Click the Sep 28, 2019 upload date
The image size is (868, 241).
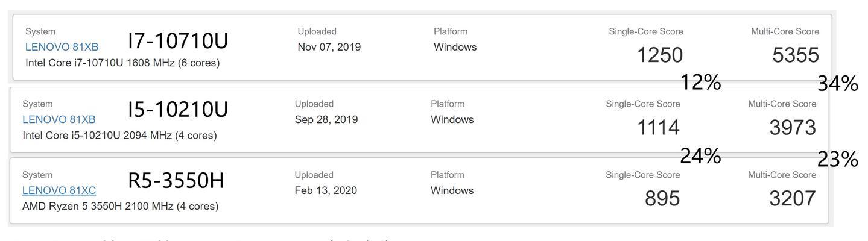click(x=326, y=119)
